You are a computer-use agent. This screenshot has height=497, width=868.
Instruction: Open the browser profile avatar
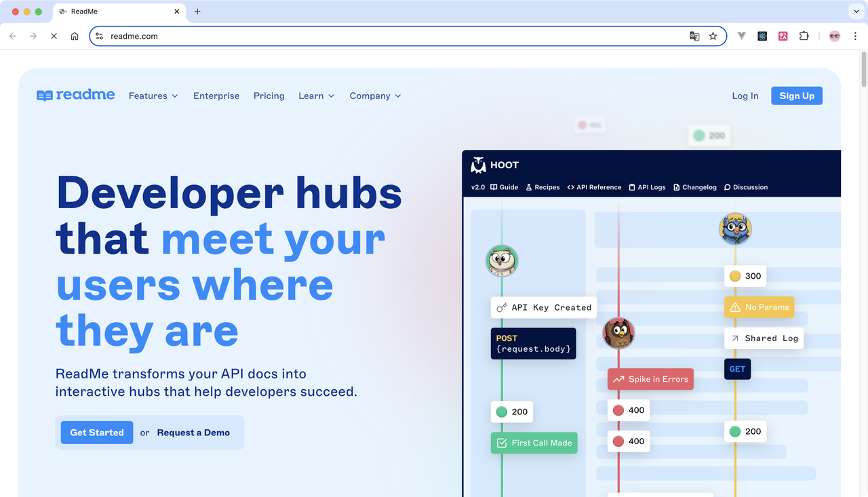(835, 36)
